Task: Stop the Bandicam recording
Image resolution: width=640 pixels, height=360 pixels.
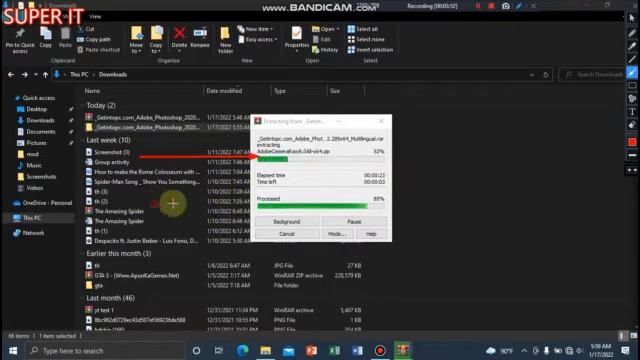Action: point(491,6)
